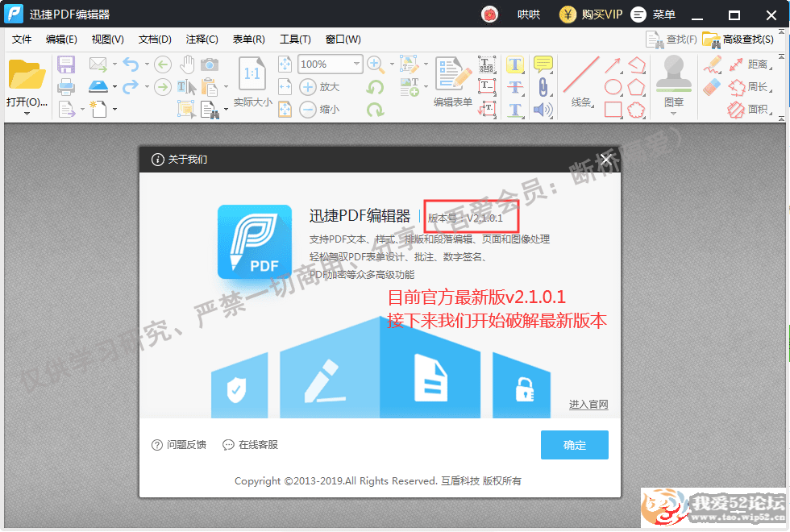Rotate the page clockwise

point(376,110)
